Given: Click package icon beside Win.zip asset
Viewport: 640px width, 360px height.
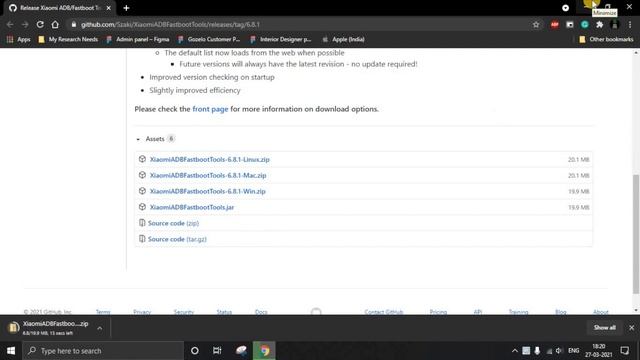Looking at the screenshot, I should click(142, 191).
